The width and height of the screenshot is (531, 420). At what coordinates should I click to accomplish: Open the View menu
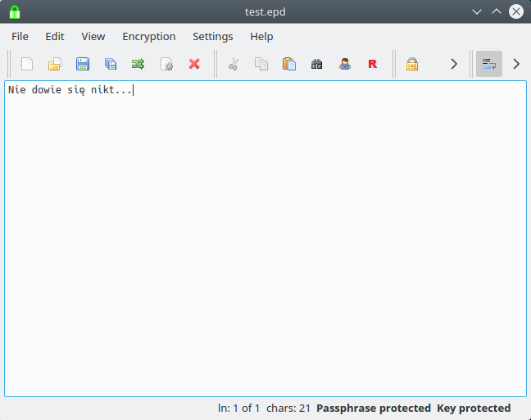pyautogui.click(x=93, y=37)
